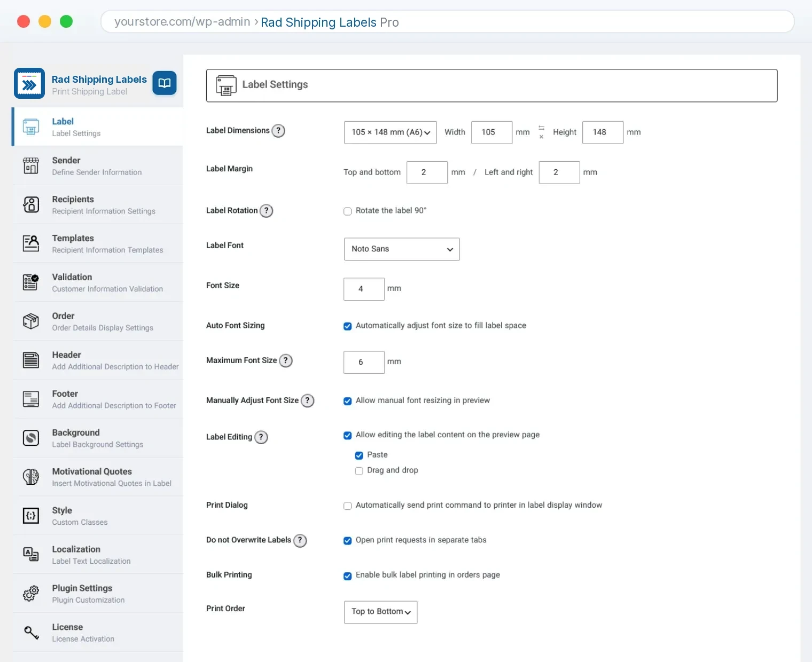The image size is (812, 662).
Task: Show help for Label Rotation
Action: coord(267,211)
